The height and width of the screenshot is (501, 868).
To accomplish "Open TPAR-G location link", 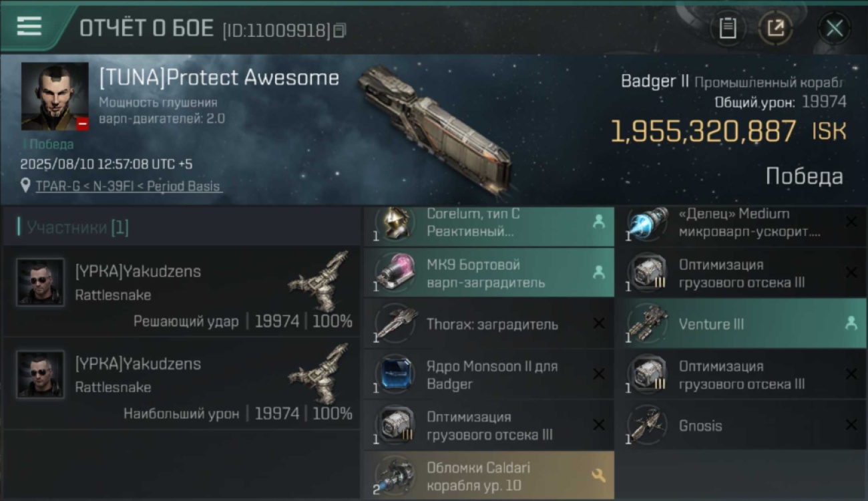I will (x=128, y=186).
